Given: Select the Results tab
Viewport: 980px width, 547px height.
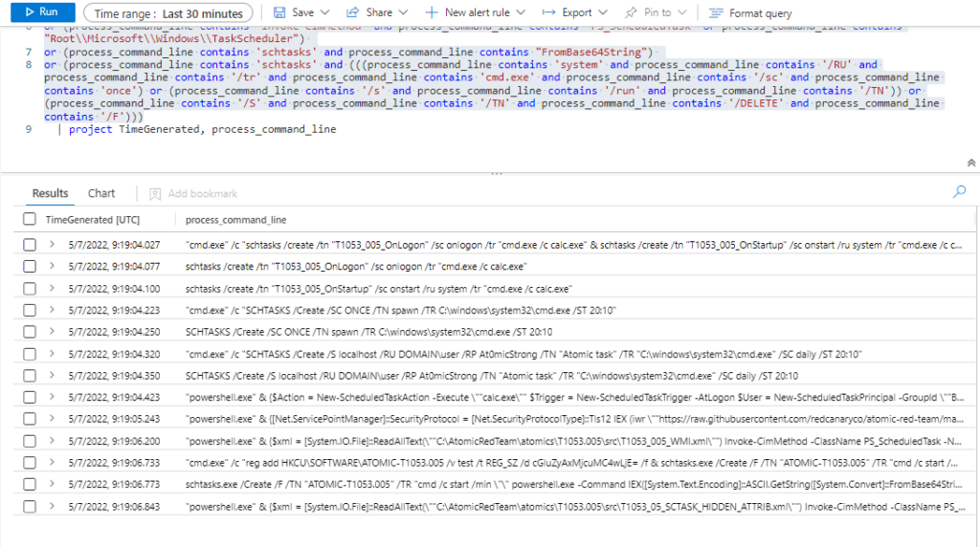Looking at the screenshot, I should tap(51, 193).
